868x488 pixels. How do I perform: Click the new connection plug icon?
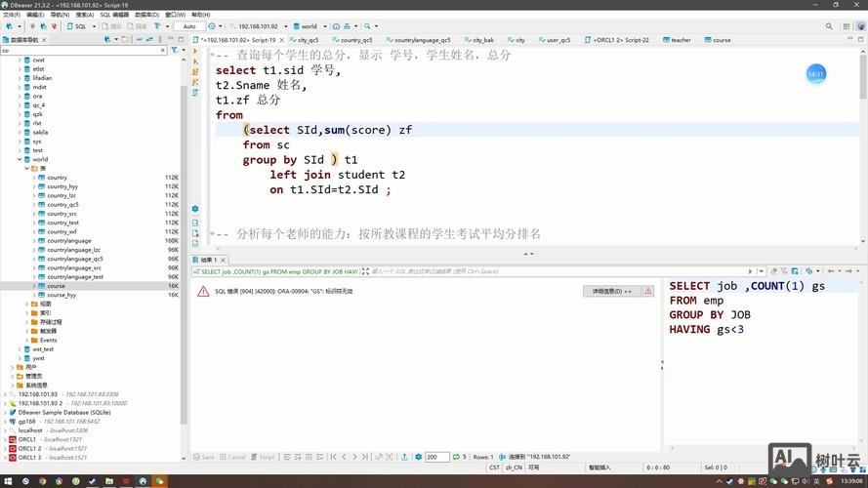(9, 26)
